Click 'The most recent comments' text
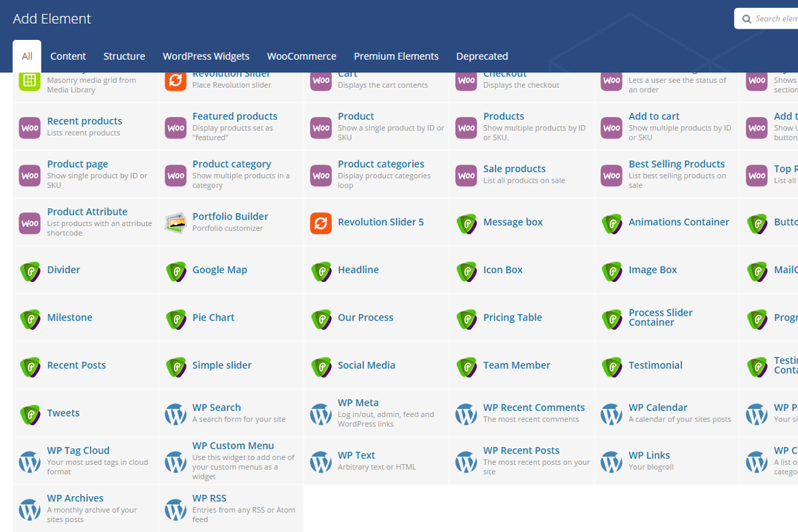 (x=531, y=420)
